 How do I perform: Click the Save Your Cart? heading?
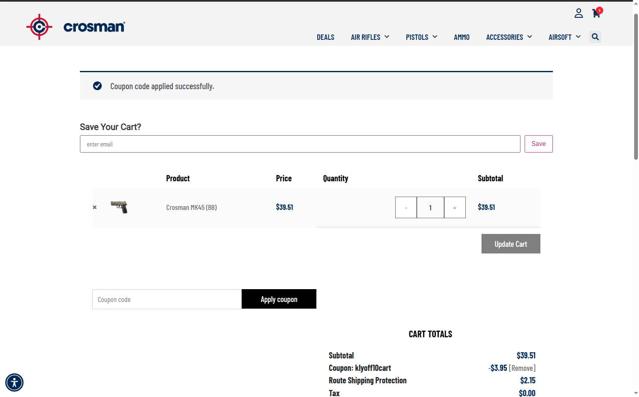click(x=110, y=127)
